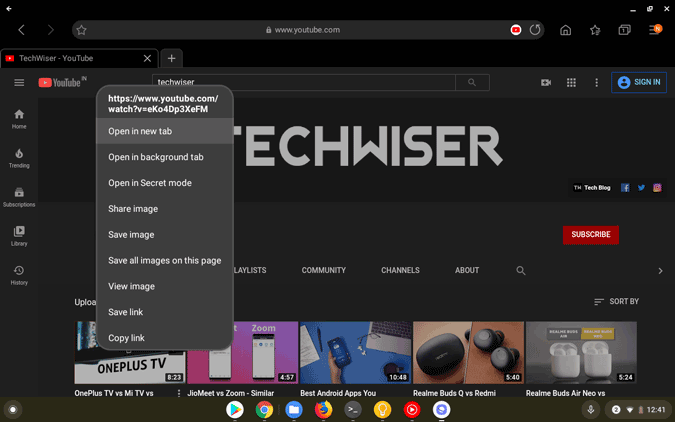
Task: Open TechWiser Facebook link icon
Action: coord(625,187)
